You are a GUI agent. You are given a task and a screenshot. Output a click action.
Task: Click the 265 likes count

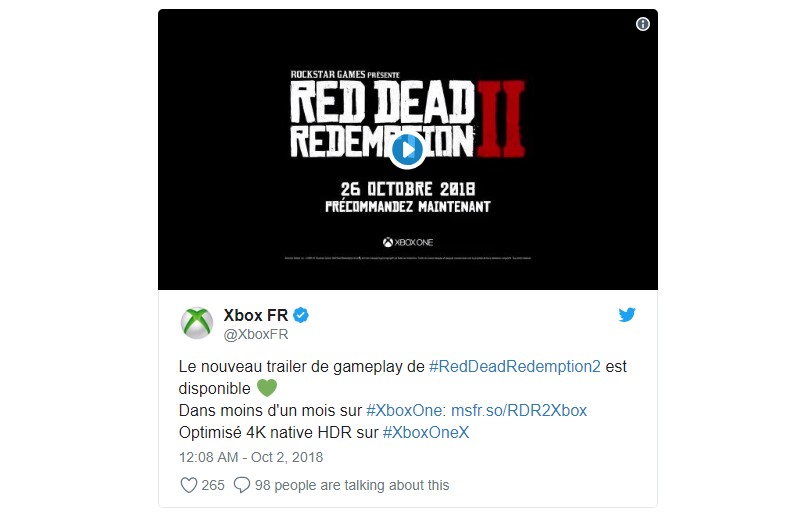pyautogui.click(x=213, y=485)
